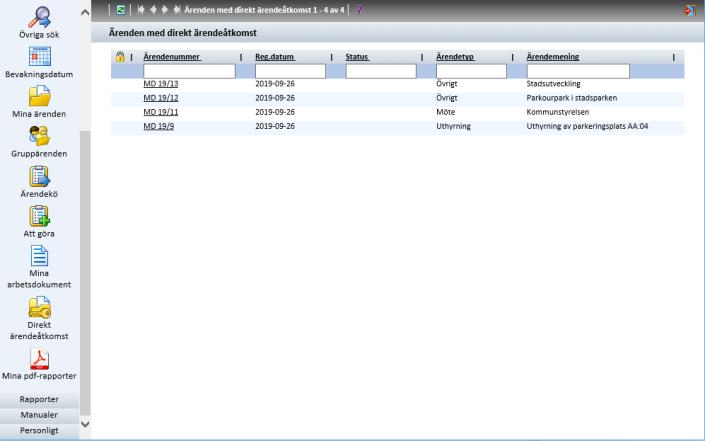Focus the Ärendetyp filter field

(471, 71)
